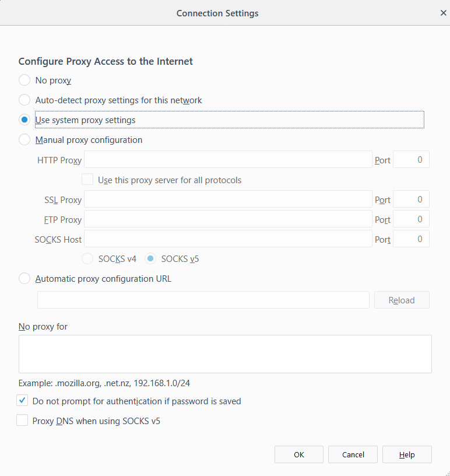
Task: Focus the FTP Proxy text box
Action: click(x=227, y=219)
